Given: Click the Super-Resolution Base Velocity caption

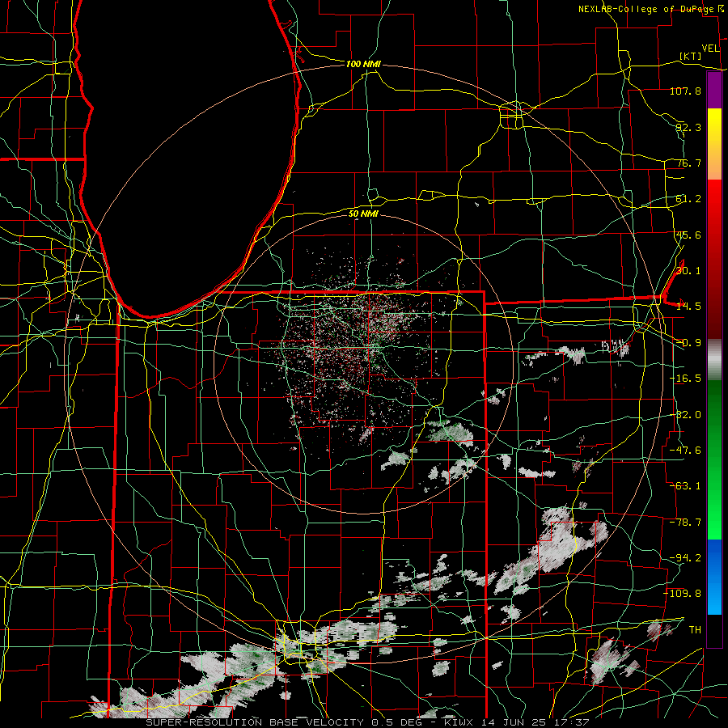Looking at the screenshot, I should [367, 722].
